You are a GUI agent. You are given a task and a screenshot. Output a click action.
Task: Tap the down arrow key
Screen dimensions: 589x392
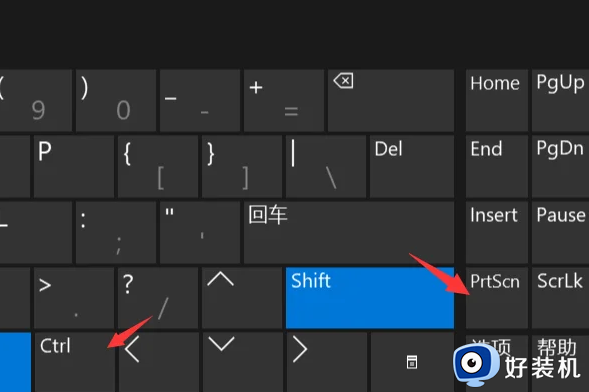[243, 362]
